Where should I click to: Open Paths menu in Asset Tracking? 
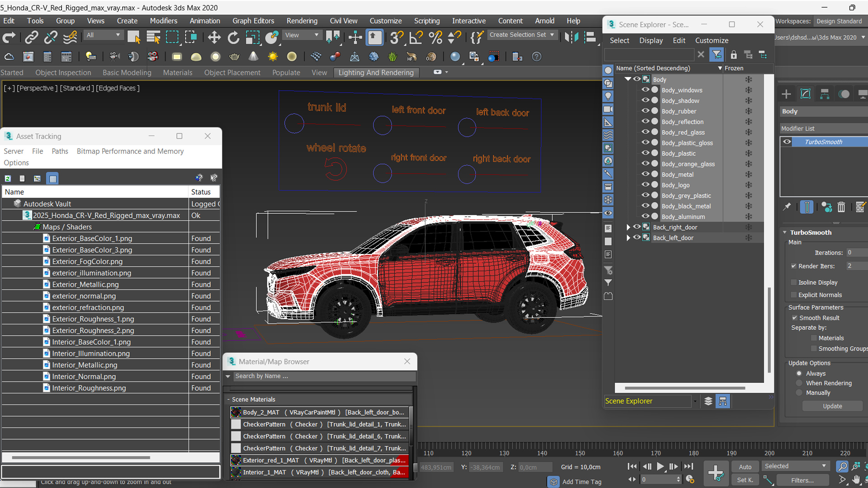click(x=60, y=151)
